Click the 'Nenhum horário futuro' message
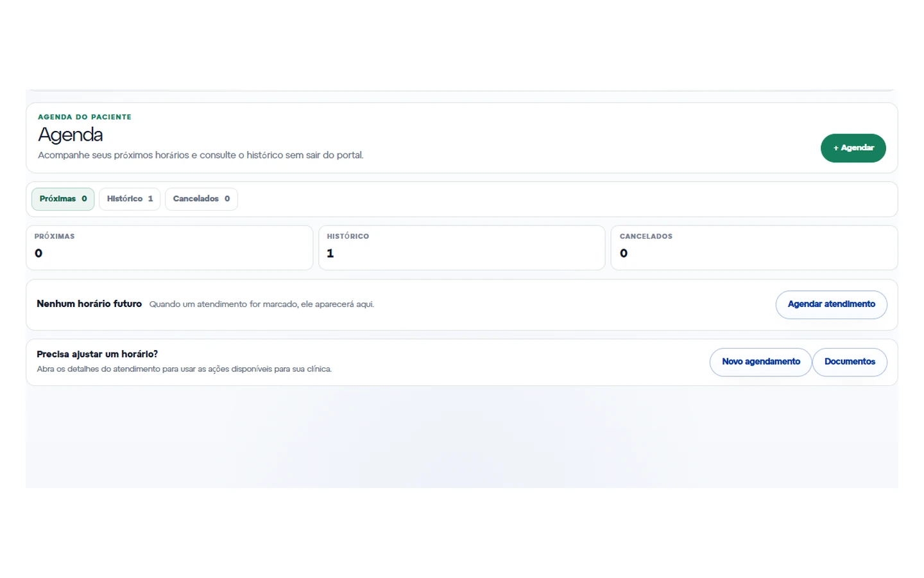 pyautogui.click(x=89, y=304)
